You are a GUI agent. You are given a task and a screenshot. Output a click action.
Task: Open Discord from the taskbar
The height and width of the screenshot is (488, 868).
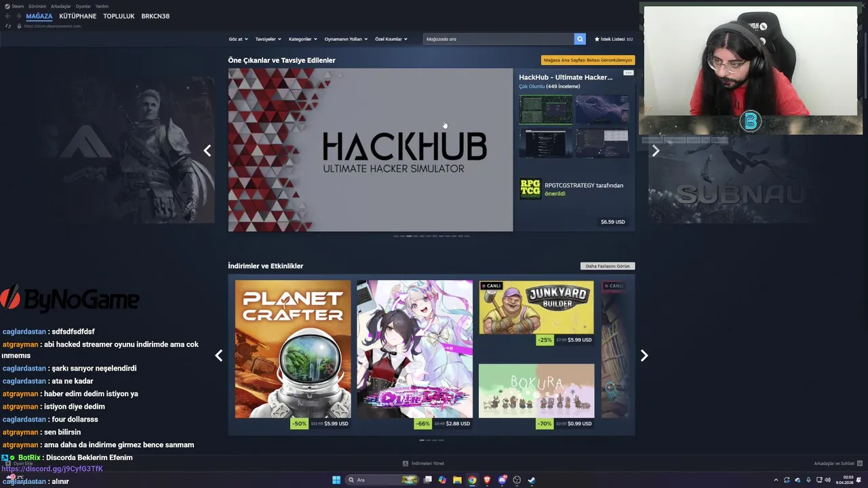click(502, 480)
